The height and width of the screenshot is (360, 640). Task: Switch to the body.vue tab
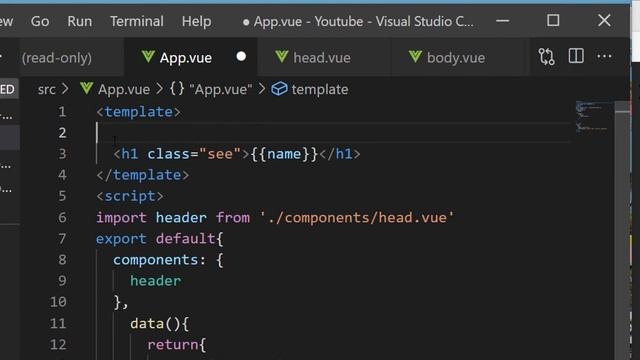point(459,57)
